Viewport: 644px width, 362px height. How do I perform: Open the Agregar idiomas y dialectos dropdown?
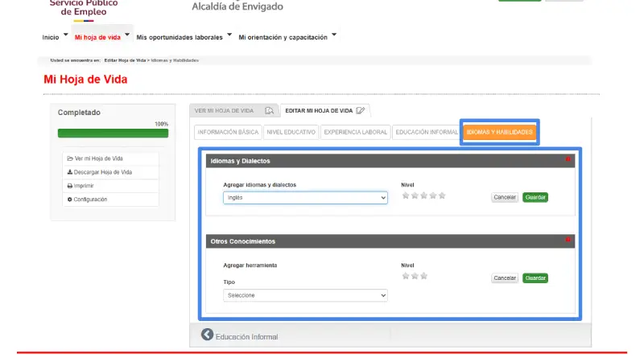point(305,197)
